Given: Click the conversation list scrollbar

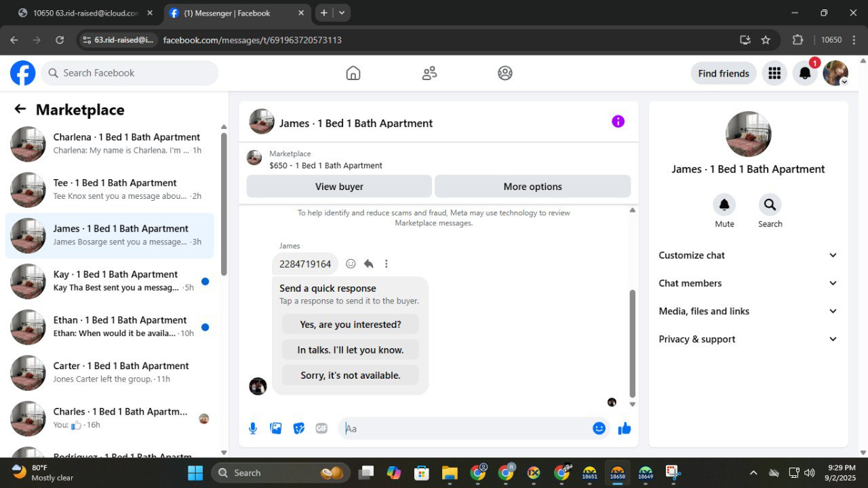Looking at the screenshot, I should coord(224,204).
